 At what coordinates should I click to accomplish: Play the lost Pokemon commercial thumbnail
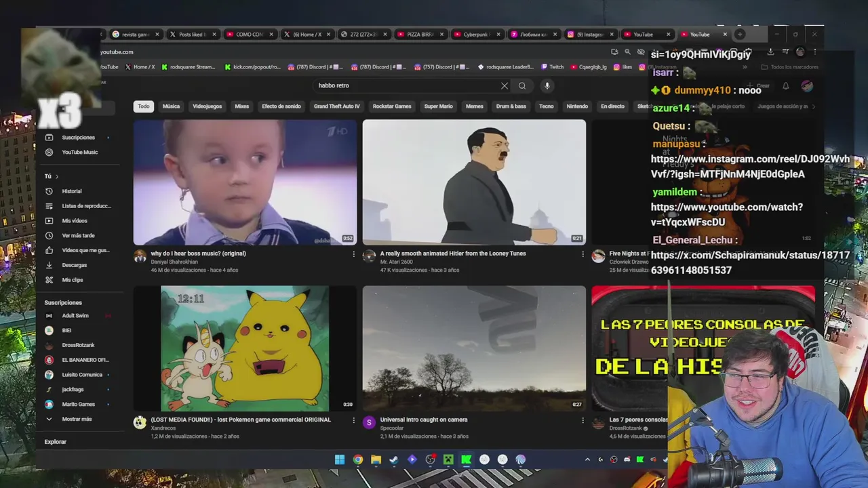pos(245,348)
